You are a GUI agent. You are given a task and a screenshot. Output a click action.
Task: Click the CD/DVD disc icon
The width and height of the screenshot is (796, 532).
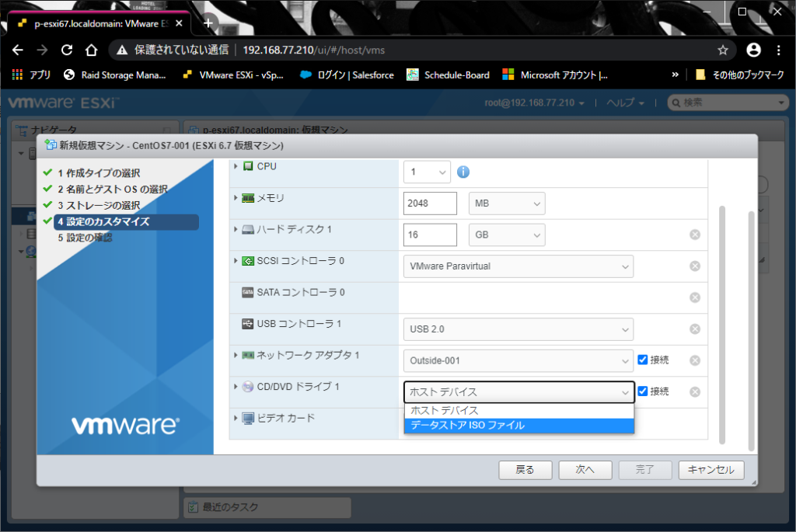click(248, 387)
